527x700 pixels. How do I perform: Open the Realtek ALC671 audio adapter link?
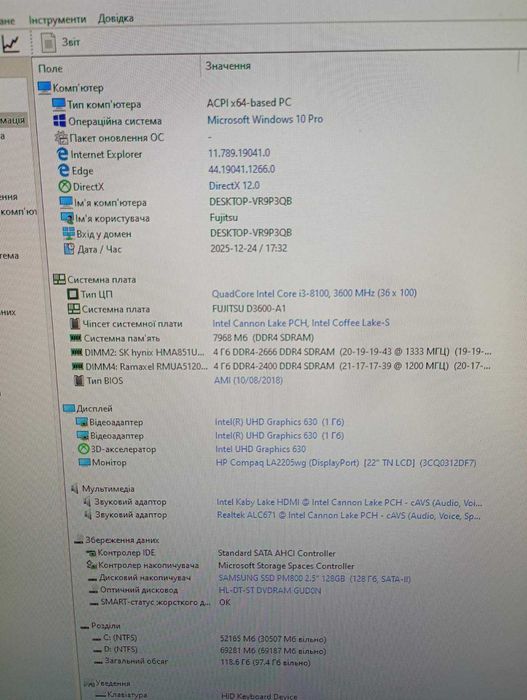pos(349,516)
